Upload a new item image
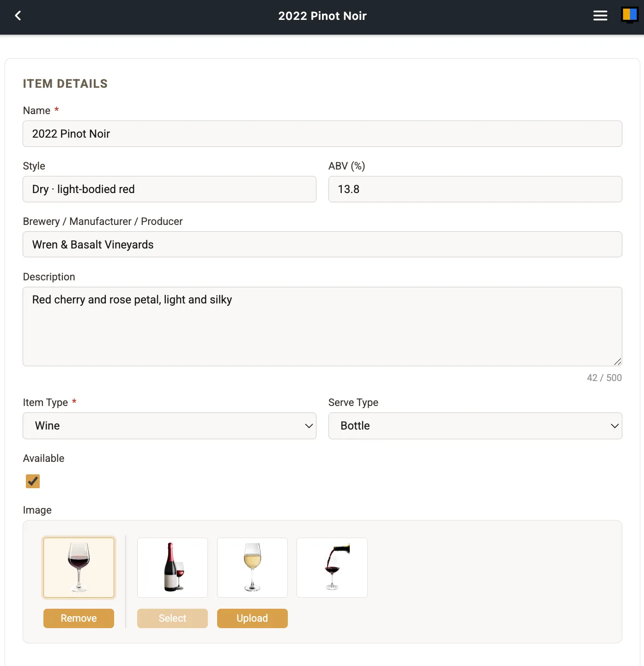The width and height of the screenshot is (644, 666). pos(252,618)
